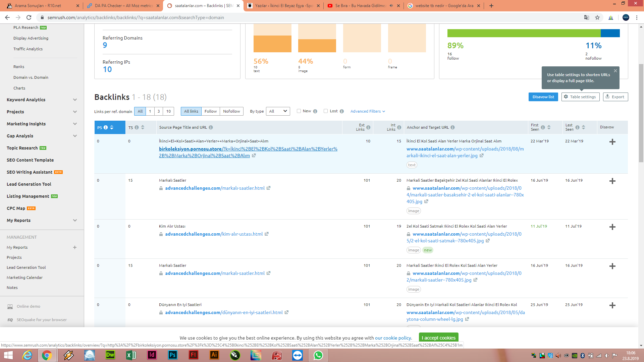Viewport: 644px width, 362px height.
Task: Set links per ref. domain to 1
Action: click(150, 111)
